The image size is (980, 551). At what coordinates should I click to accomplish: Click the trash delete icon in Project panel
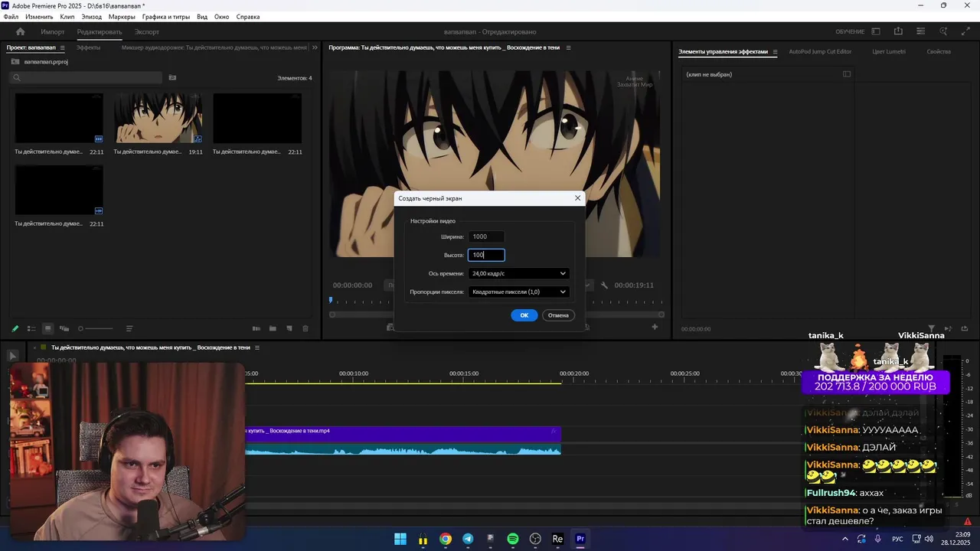(305, 328)
